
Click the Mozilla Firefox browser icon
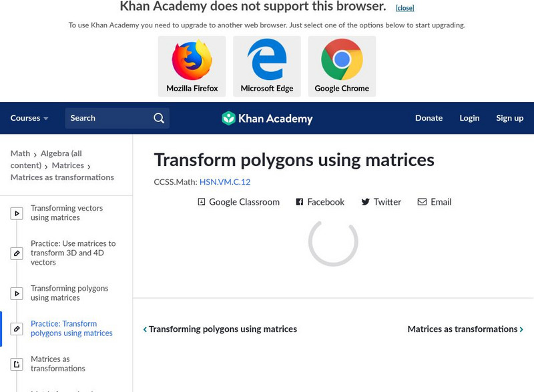192,61
